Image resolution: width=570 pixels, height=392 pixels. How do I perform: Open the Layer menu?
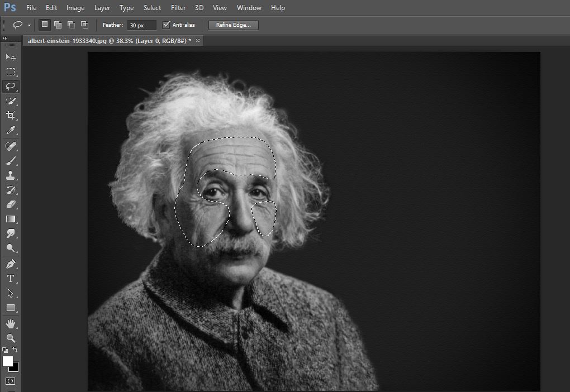click(102, 8)
